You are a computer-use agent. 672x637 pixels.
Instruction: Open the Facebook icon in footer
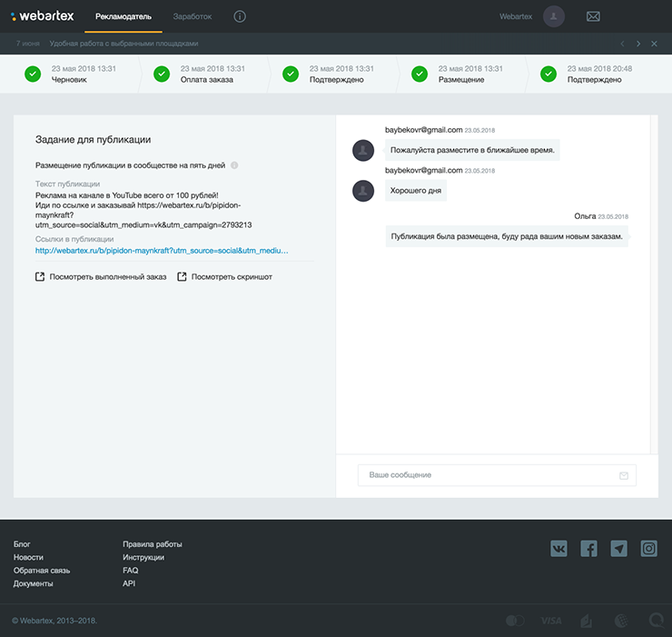tap(588, 548)
